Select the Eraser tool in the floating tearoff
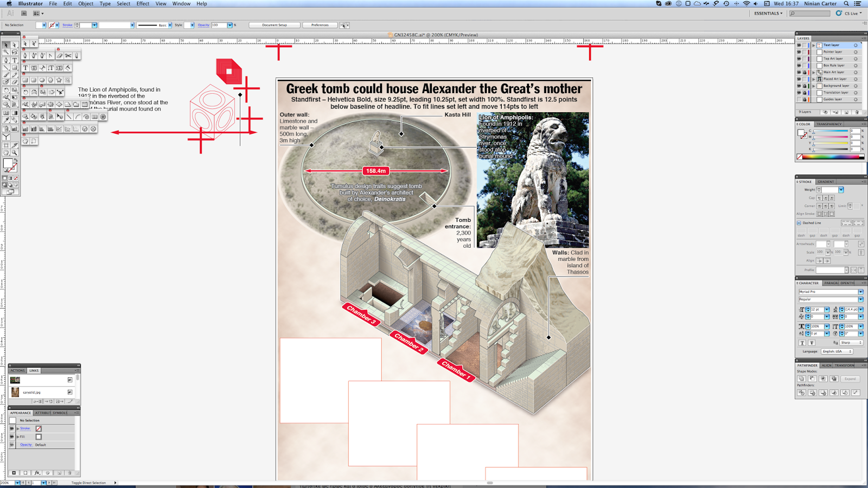The width and height of the screenshot is (868, 488). [60, 55]
